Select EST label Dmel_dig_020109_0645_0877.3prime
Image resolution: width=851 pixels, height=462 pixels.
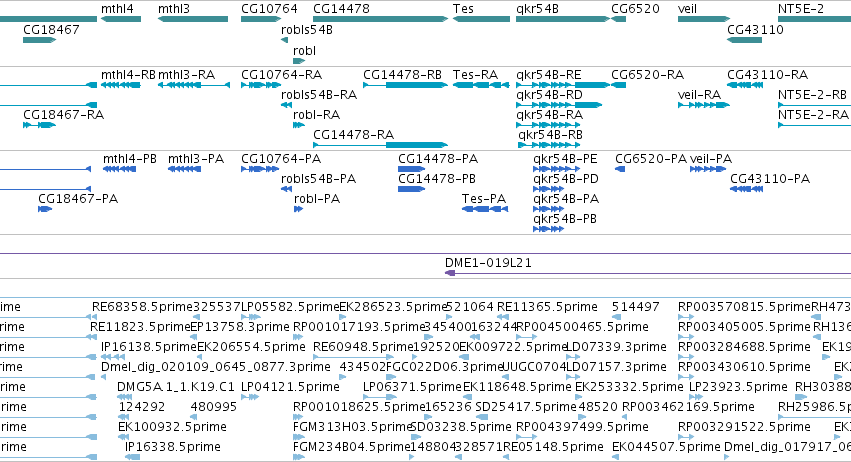tap(215, 366)
